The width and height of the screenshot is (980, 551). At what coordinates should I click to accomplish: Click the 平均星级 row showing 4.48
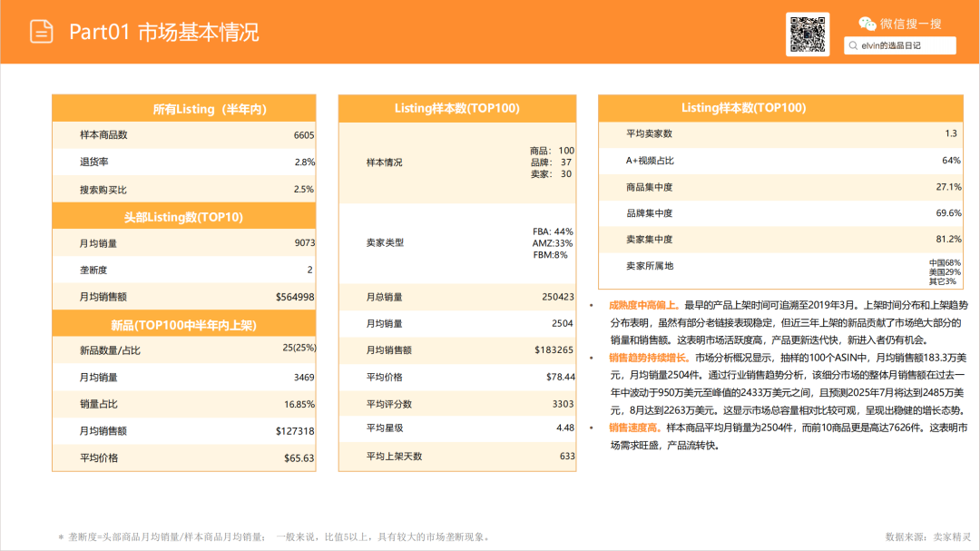pos(456,428)
